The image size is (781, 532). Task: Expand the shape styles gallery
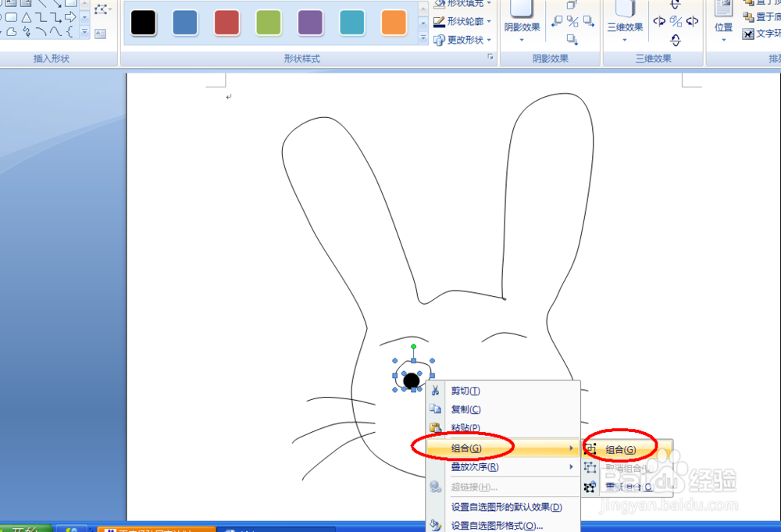pyautogui.click(x=423, y=37)
